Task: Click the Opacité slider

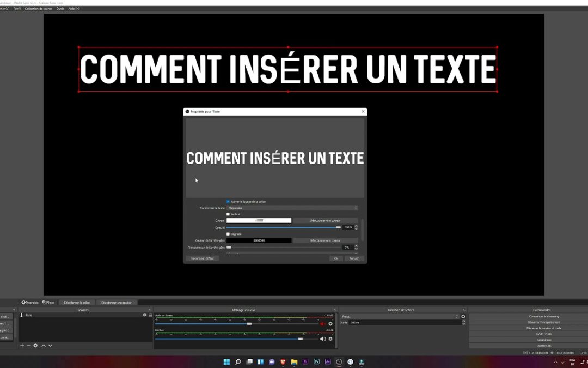Action: pyautogui.click(x=283, y=227)
